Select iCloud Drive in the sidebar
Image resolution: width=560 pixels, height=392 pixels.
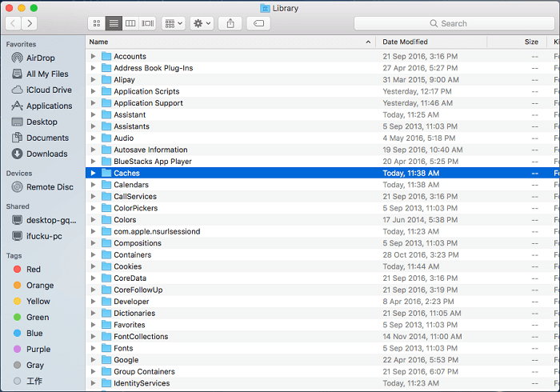[x=49, y=90]
